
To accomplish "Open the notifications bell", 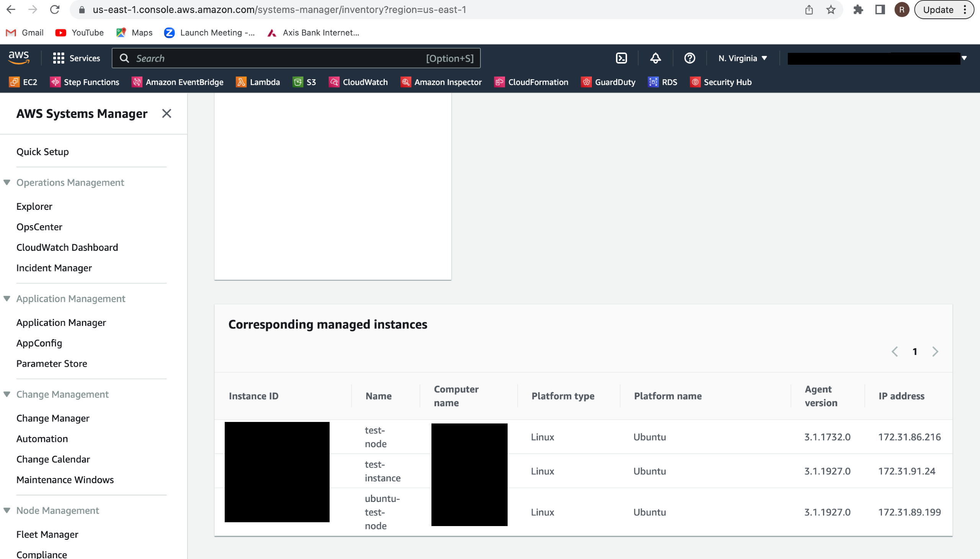I will click(655, 58).
